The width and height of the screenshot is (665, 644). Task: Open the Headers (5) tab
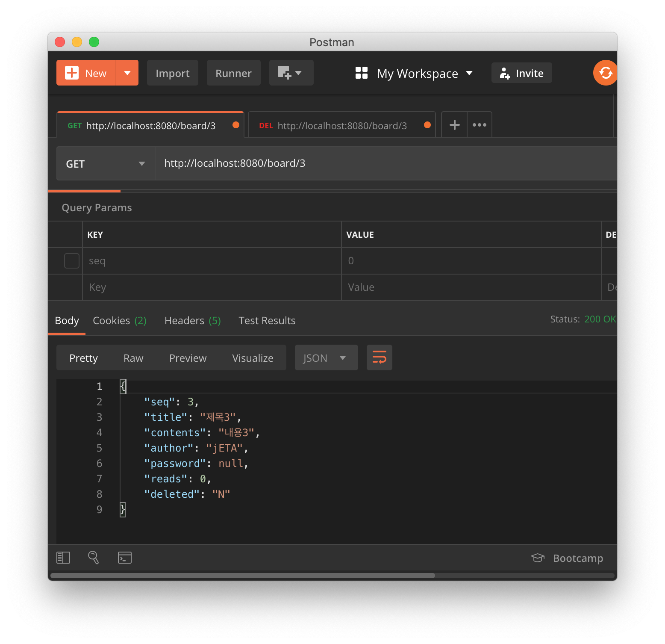(x=193, y=321)
